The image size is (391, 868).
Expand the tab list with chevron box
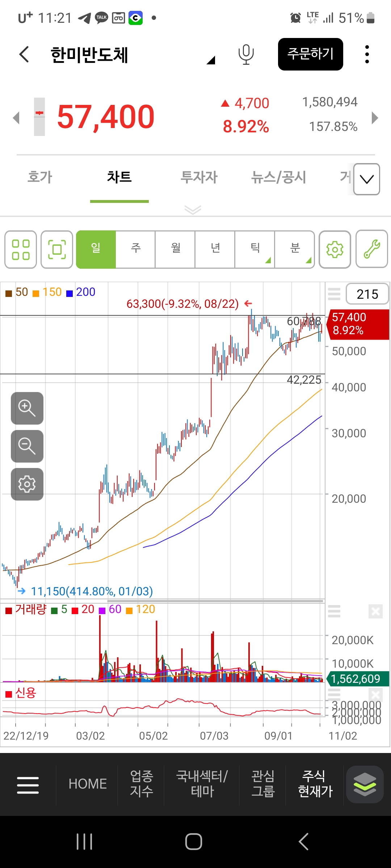(x=367, y=179)
